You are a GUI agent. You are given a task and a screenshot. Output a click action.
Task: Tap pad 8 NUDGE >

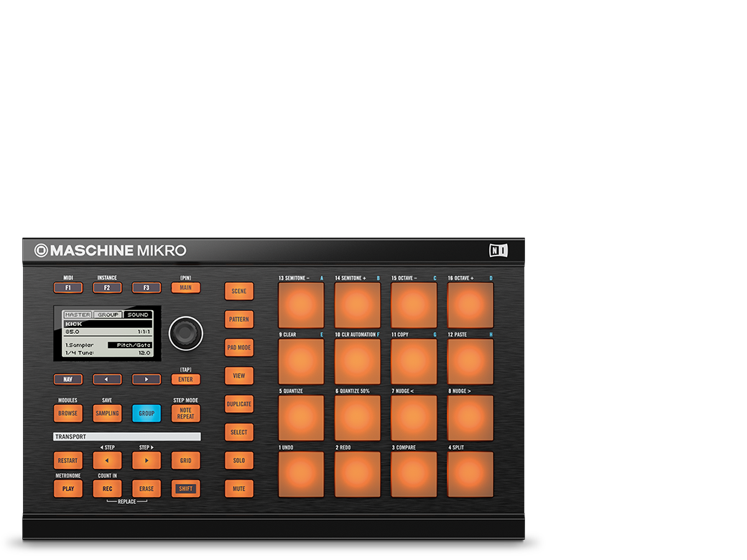(470, 418)
